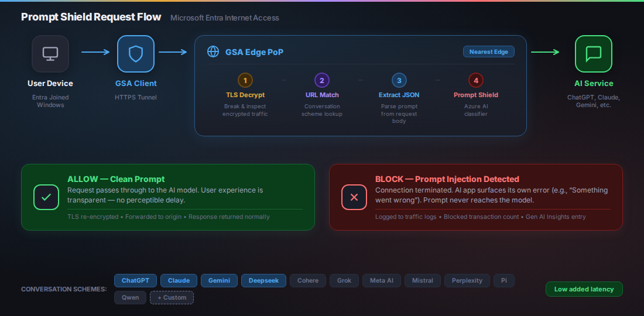Click the HTTPS Tunnel caption
Viewport: 644px width, 316px height.
(136, 97)
